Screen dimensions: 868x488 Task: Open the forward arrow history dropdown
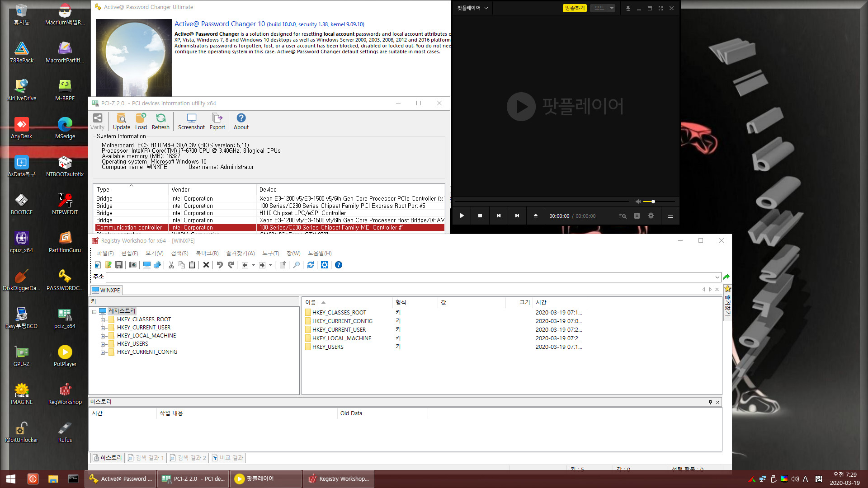click(270, 265)
